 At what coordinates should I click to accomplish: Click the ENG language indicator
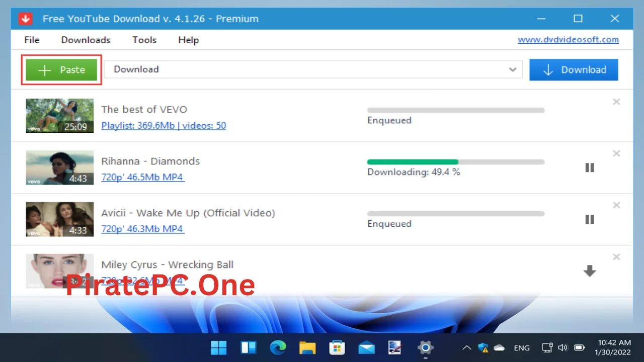pyautogui.click(x=522, y=347)
